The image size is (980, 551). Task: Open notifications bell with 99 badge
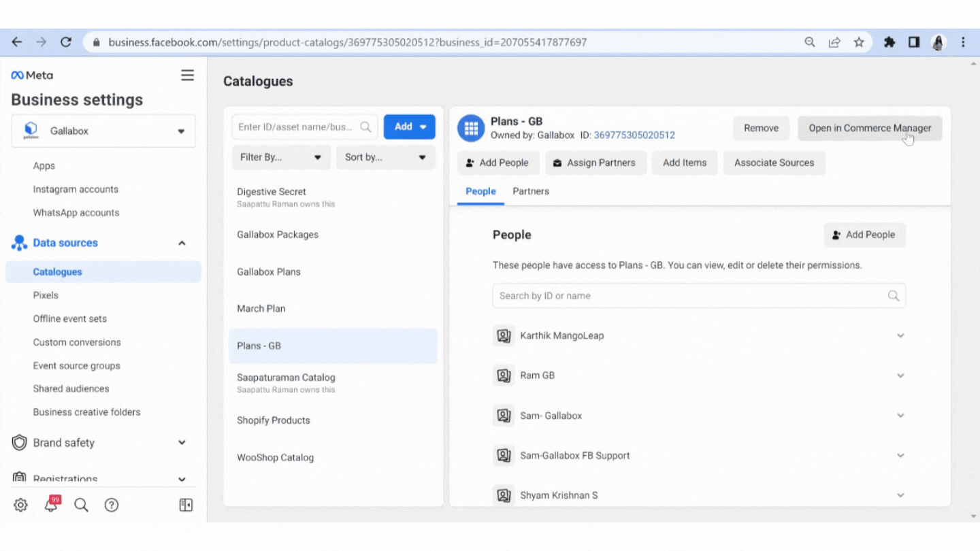[52, 504]
